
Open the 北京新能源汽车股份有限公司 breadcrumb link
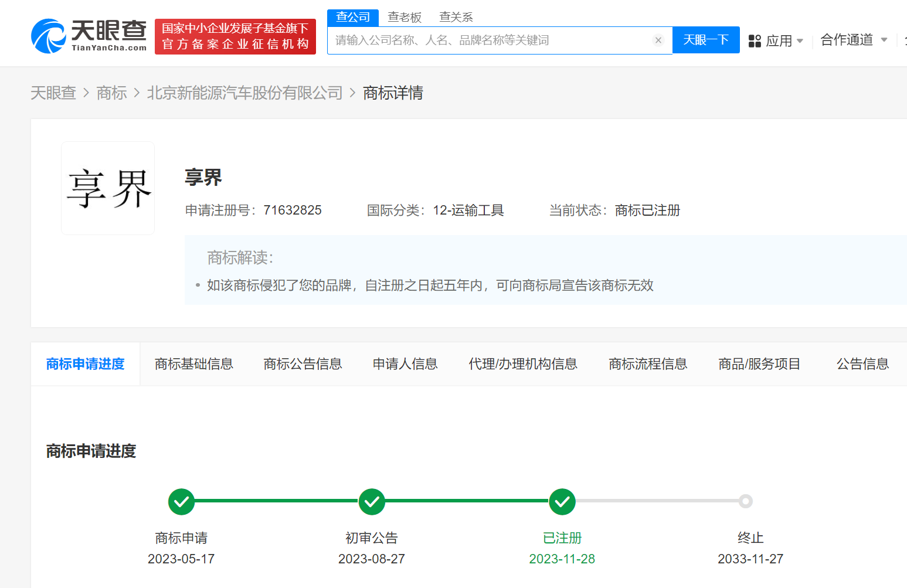[x=244, y=93]
